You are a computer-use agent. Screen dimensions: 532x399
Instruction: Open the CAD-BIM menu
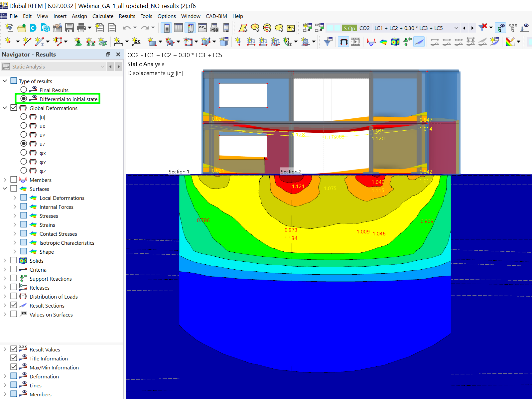pos(216,16)
